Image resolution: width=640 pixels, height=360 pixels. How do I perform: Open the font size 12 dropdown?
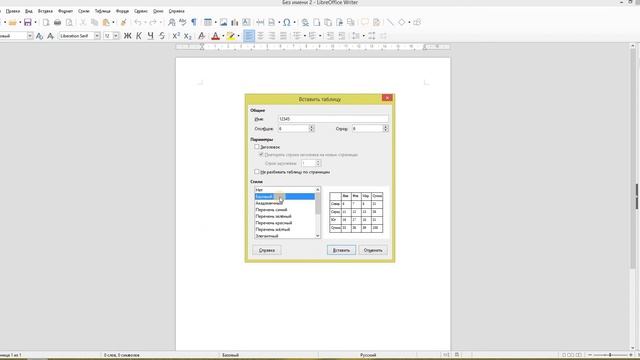(x=116, y=36)
